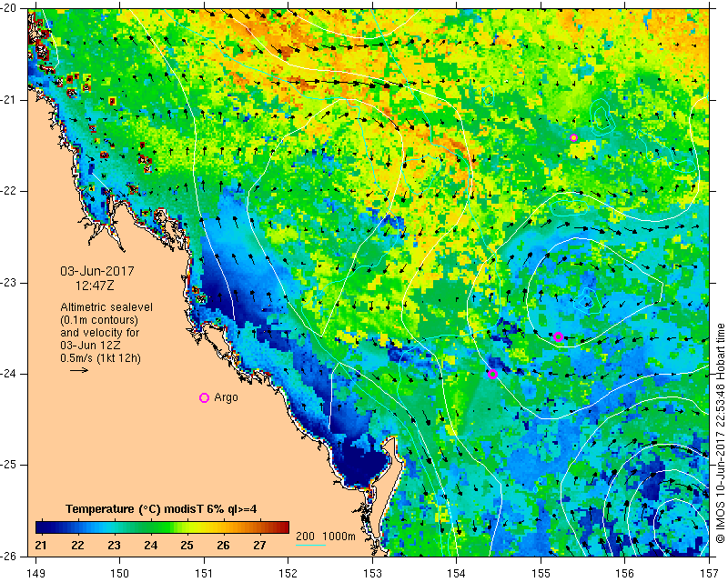The image size is (728, 582).
Task: Click the '200' depth legend label
Action: [305, 536]
